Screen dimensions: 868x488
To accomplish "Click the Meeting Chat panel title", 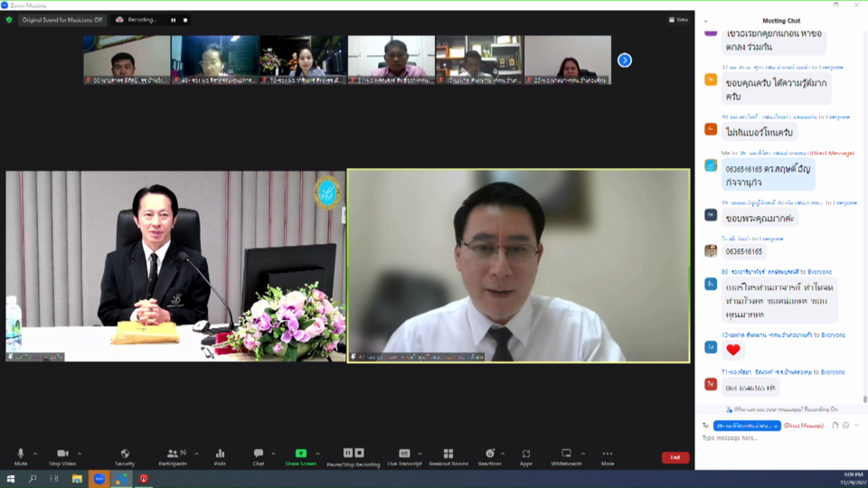I will (781, 21).
